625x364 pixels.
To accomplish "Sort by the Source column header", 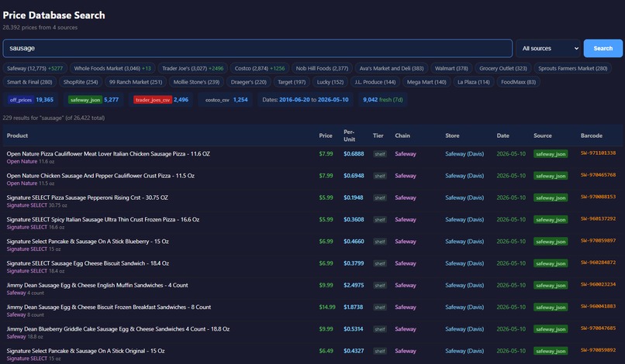I will point(543,136).
